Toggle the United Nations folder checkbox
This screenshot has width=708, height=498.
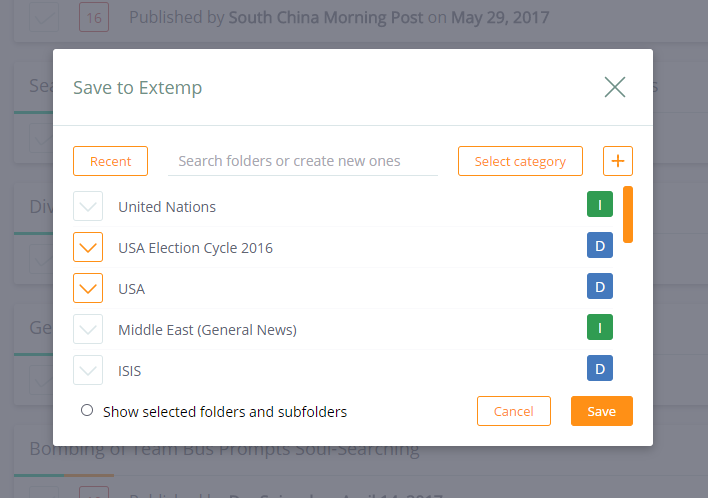(88, 206)
